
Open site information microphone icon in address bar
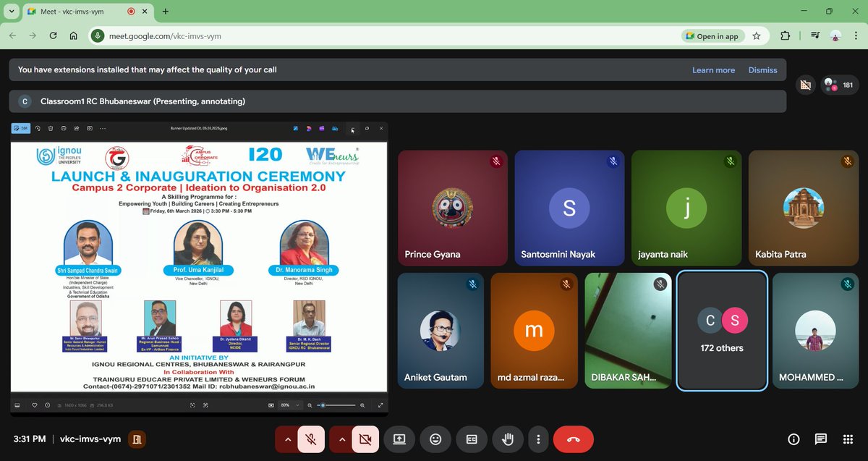tap(98, 36)
